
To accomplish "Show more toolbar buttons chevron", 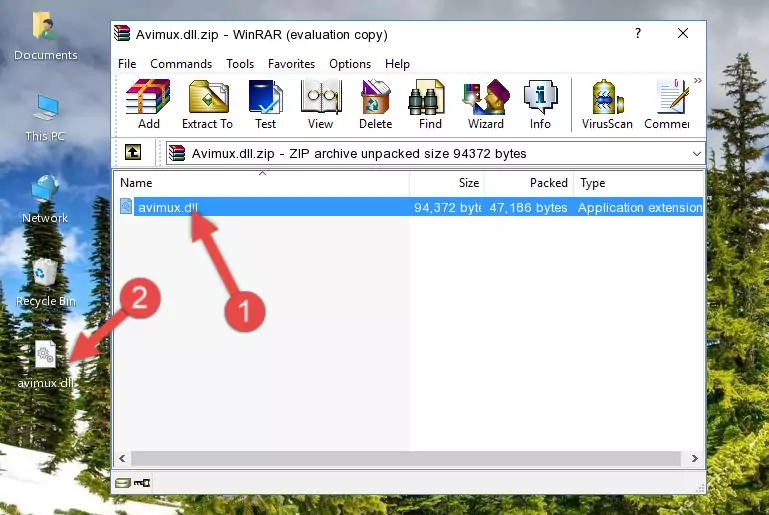I will (x=697, y=80).
